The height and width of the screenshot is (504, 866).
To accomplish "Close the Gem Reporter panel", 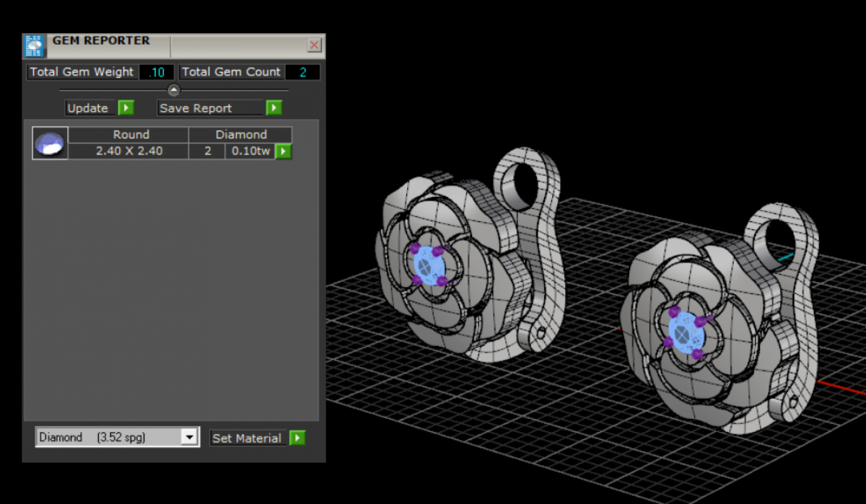I will point(314,45).
